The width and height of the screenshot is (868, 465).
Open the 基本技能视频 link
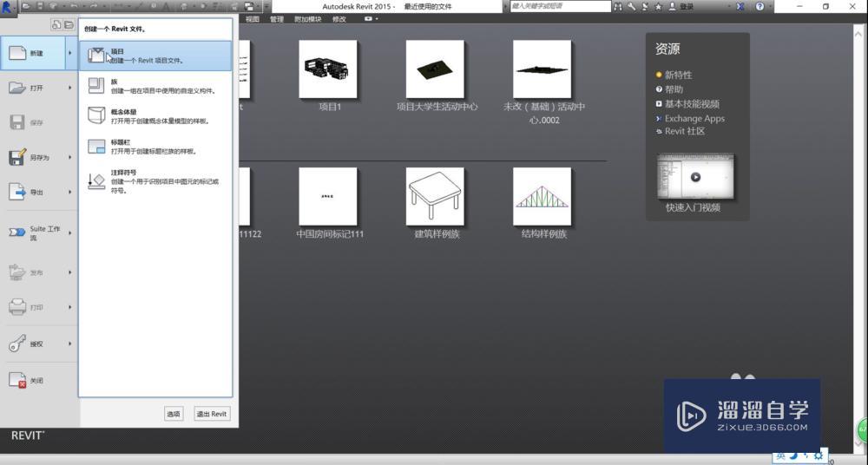point(692,103)
